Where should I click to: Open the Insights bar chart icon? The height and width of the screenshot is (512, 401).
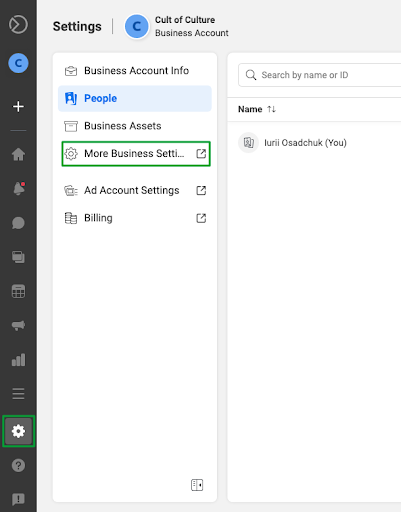[18, 360]
